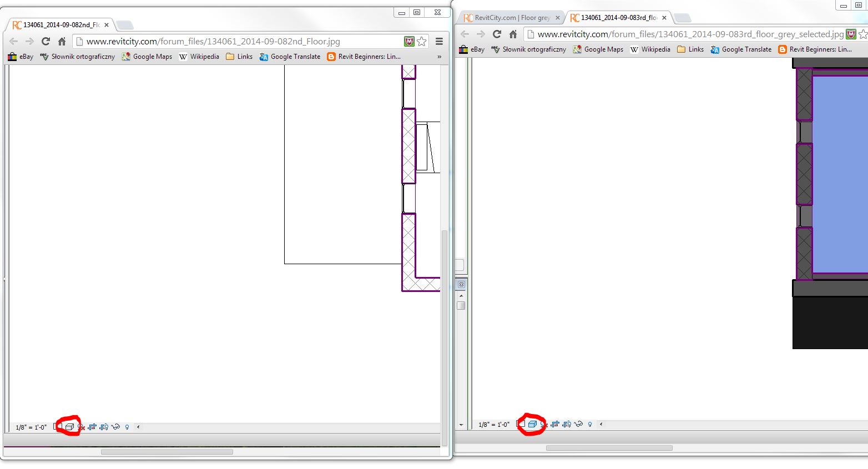Go home in the right browser window
Image resolution: width=868 pixels, height=469 pixels.
[513, 34]
